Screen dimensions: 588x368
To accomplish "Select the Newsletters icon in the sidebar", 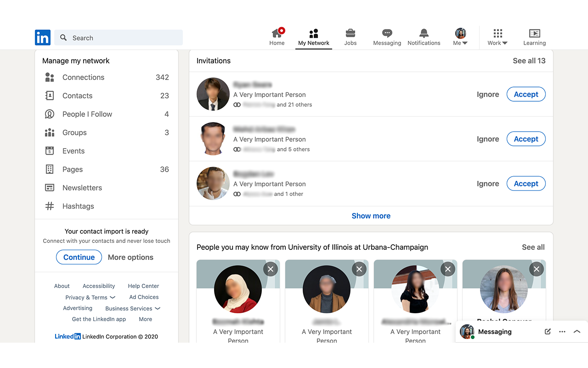I will [50, 188].
